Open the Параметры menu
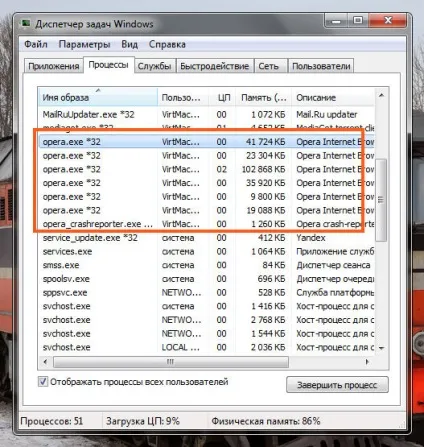Image resolution: width=424 pixels, height=447 pixels. click(84, 44)
